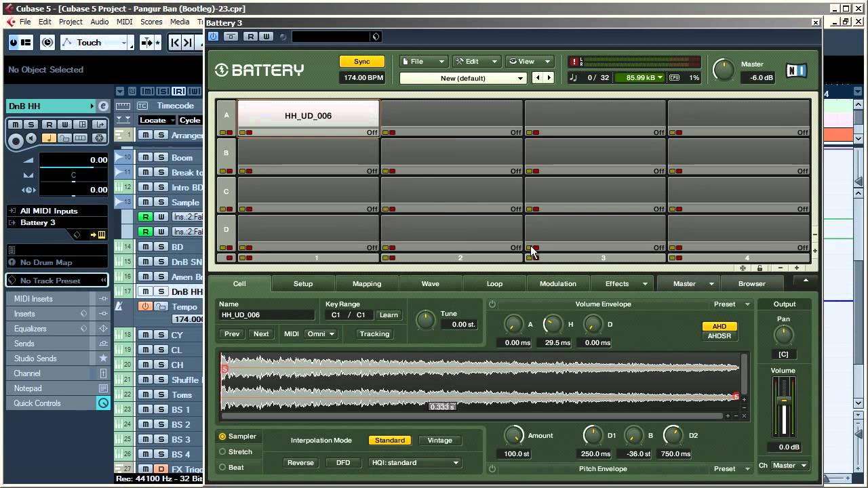The image size is (868, 488).
Task: Click the DFD button
Action: pos(343,463)
